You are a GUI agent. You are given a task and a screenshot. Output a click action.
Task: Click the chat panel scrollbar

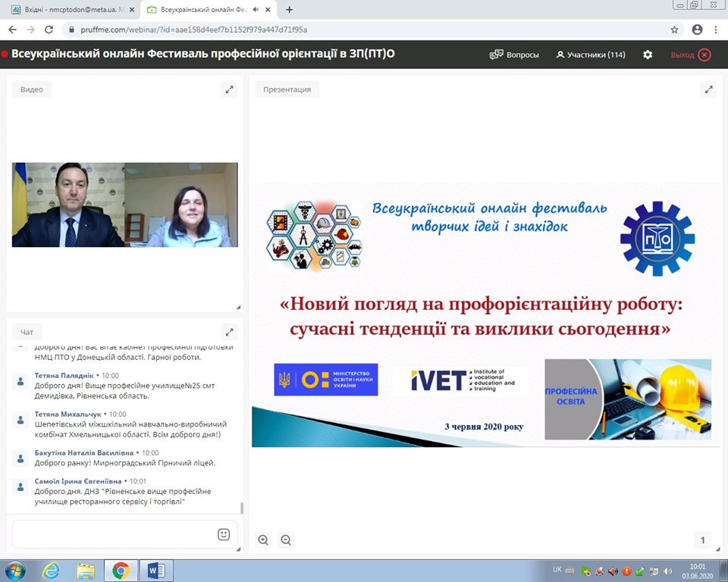242,508
